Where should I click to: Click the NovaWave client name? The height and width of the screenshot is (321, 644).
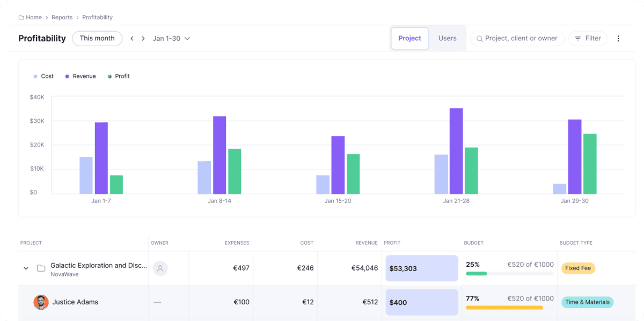[65, 274]
